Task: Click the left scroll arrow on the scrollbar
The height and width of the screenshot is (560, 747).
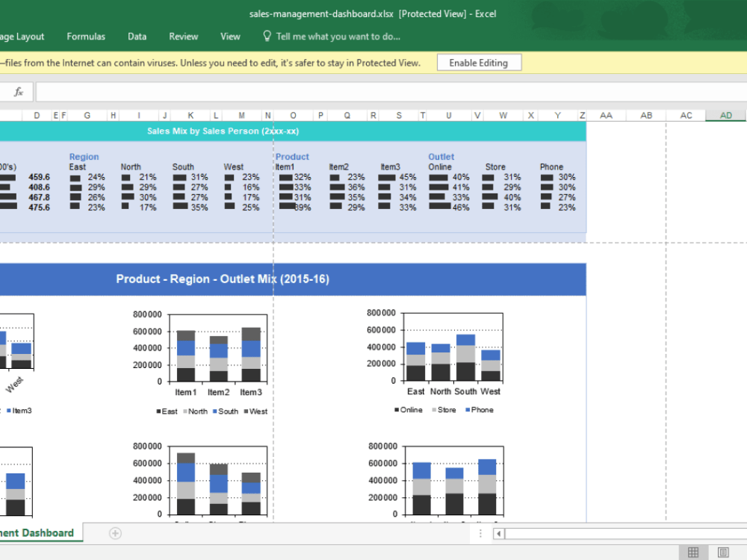Action: point(498,534)
